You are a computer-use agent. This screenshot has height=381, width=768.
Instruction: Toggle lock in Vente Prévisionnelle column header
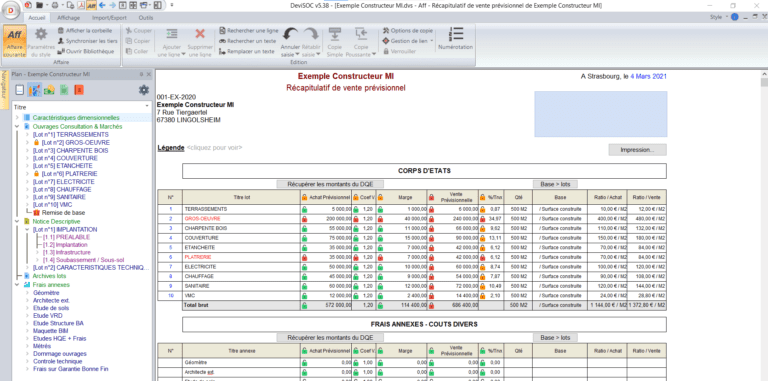coord(432,197)
